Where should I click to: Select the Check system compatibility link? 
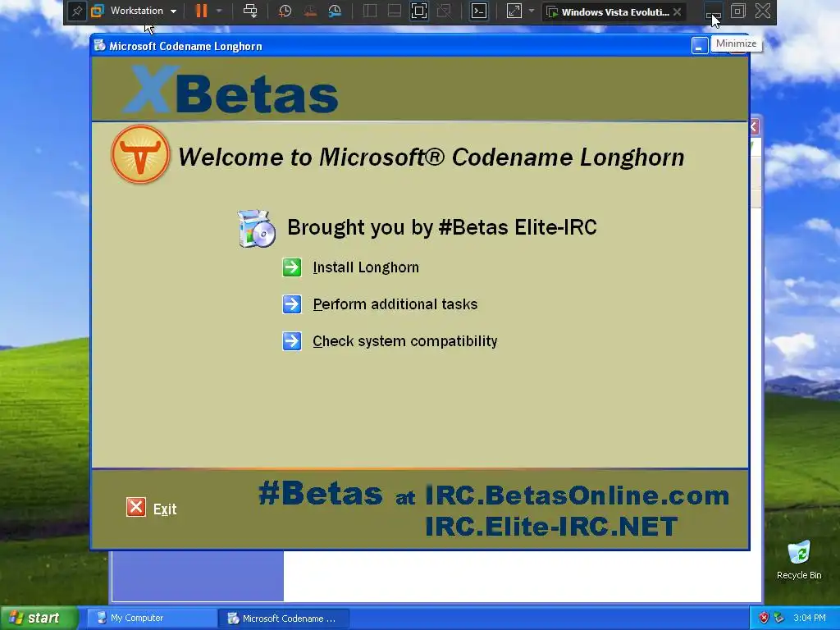pyautogui.click(x=405, y=341)
